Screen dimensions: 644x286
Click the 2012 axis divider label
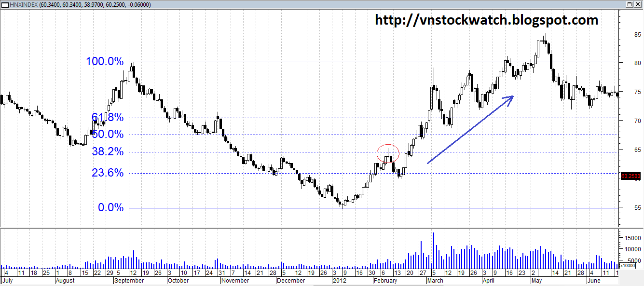click(340, 280)
